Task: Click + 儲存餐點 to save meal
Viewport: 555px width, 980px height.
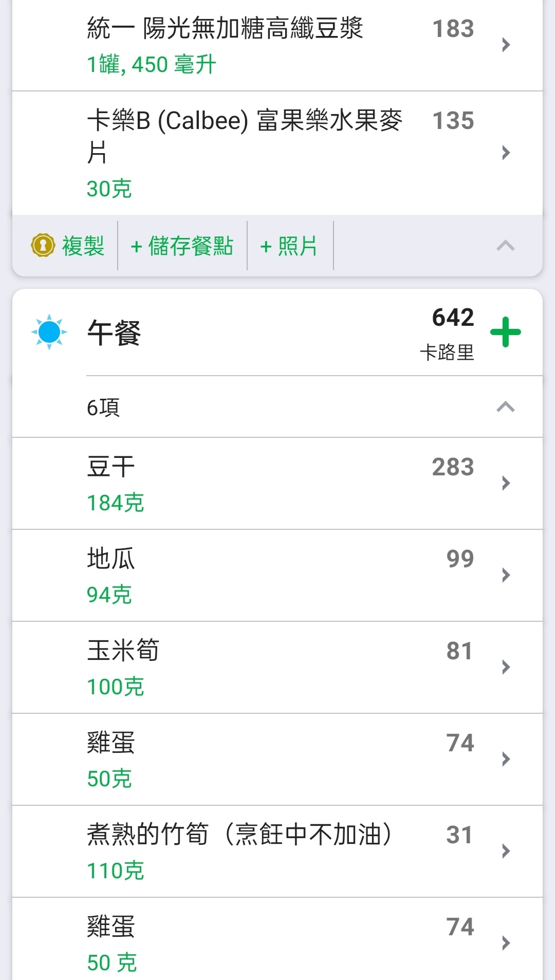Action: (182, 246)
